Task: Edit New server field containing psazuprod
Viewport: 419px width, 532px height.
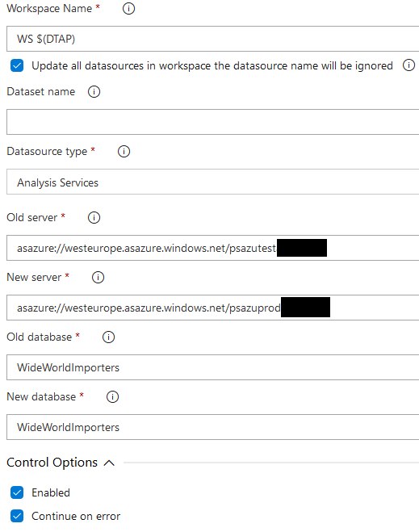Action: pyautogui.click(x=212, y=308)
